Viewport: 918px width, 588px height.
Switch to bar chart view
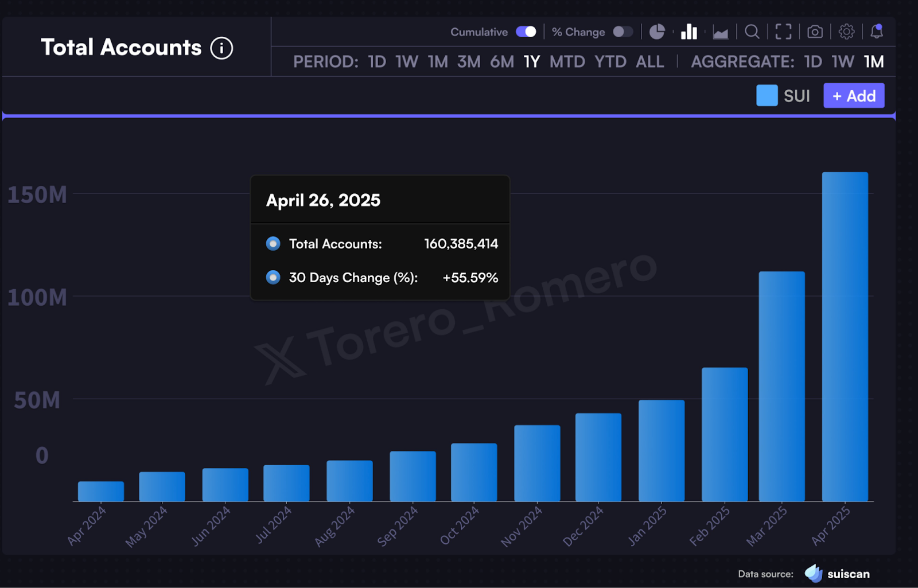(x=688, y=32)
